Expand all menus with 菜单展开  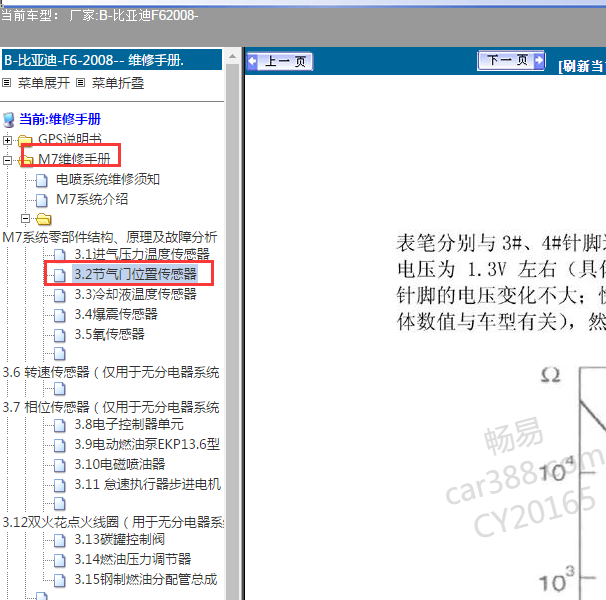(44, 83)
